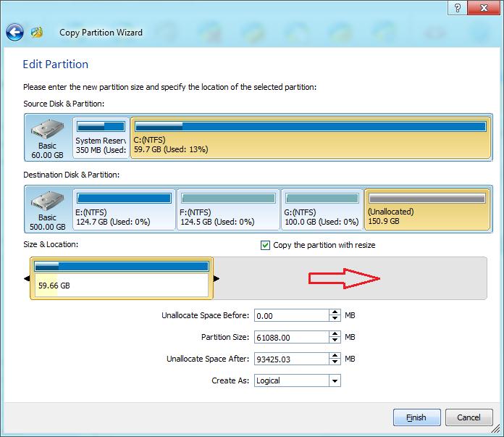Select destination partition E:(NTFS) 124.7 GB
This screenshot has height=437, width=504.
pyautogui.click(x=124, y=209)
